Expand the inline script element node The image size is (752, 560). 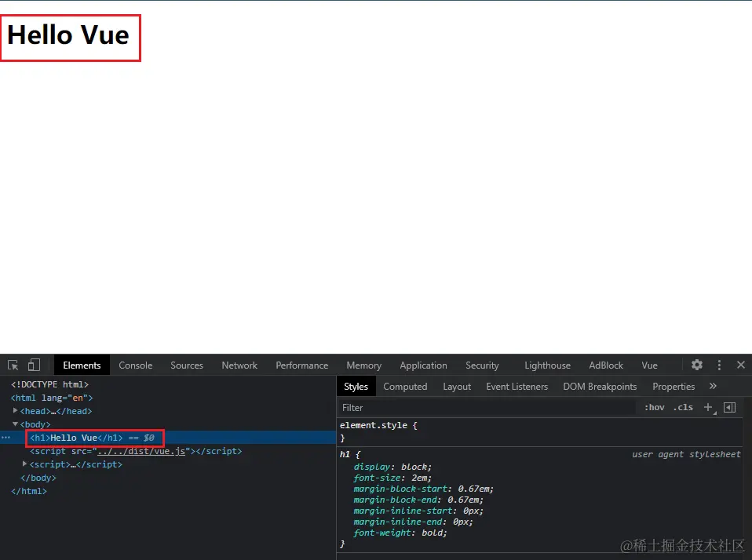click(25, 464)
